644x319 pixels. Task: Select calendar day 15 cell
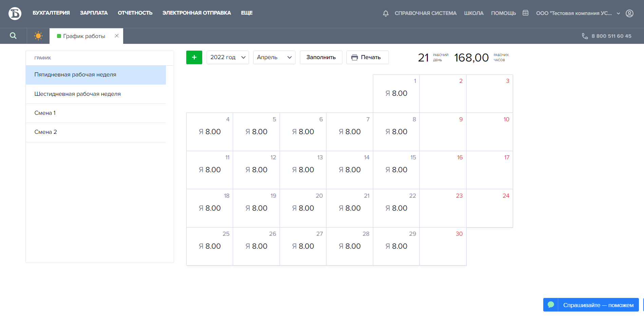(396, 170)
